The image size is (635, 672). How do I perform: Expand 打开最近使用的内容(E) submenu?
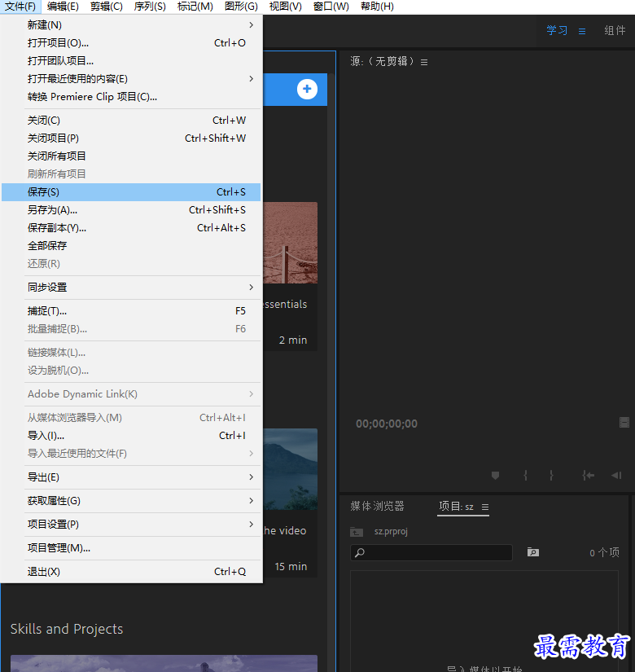coord(131,79)
